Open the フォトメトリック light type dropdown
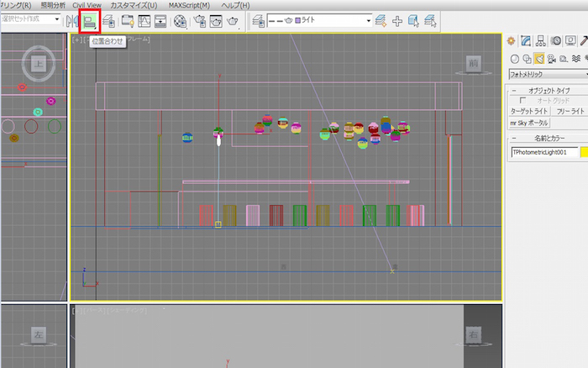This screenshot has height=368, width=588. pos(547,74)
